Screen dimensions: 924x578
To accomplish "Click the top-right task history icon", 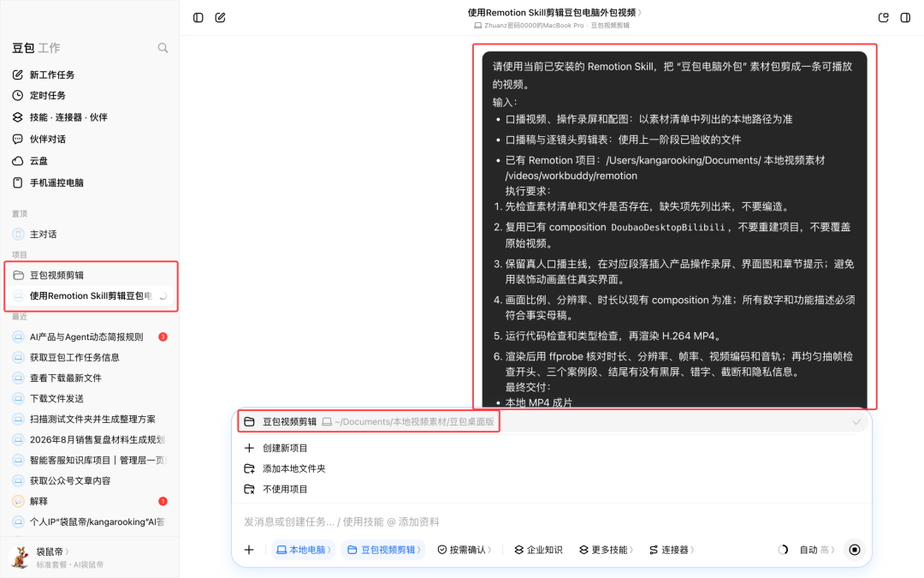I will click(x=883, y=18).
